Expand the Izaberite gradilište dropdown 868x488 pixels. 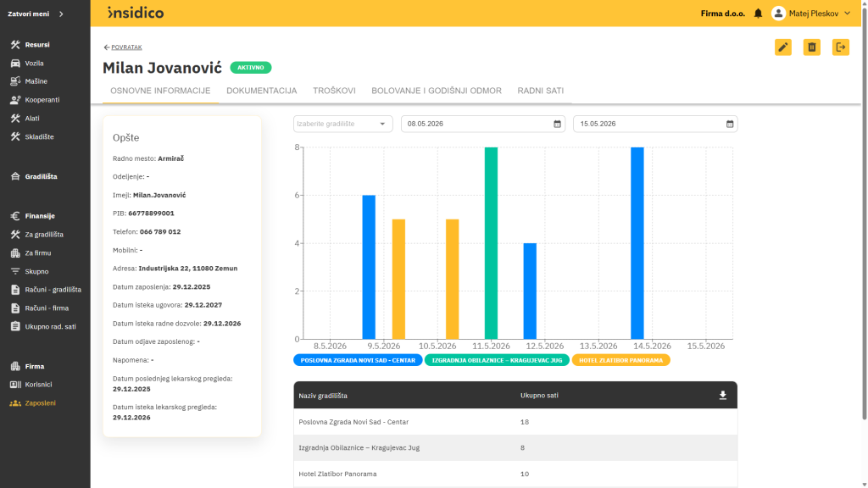pyautogui.click(x=342, y=124)
